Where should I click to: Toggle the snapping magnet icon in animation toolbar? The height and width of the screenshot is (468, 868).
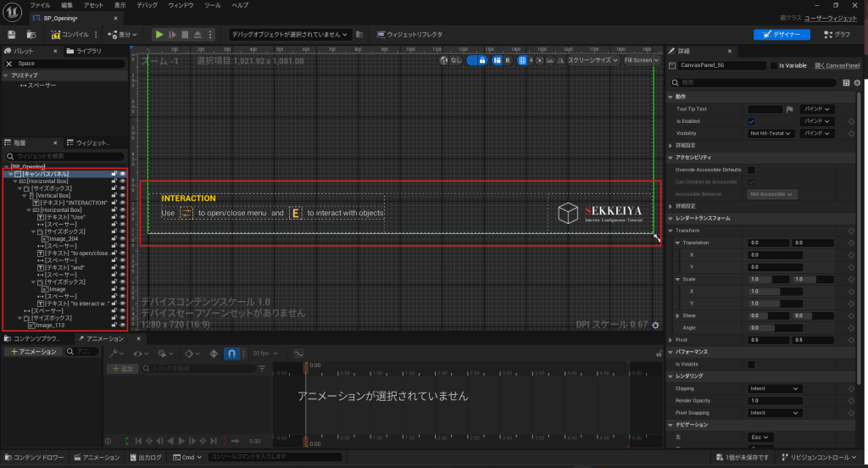click(x=231, y=354)
